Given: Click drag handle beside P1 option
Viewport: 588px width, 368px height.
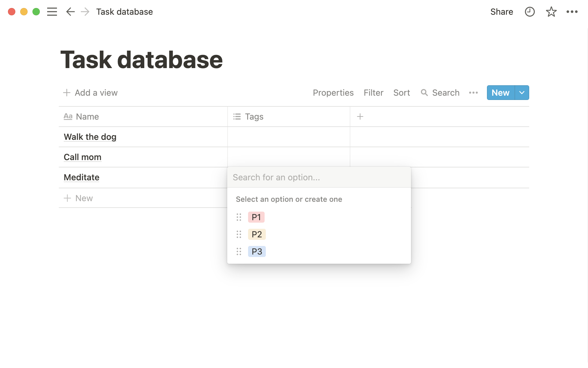Looking at the screenshot, I should tap(239, 217).
